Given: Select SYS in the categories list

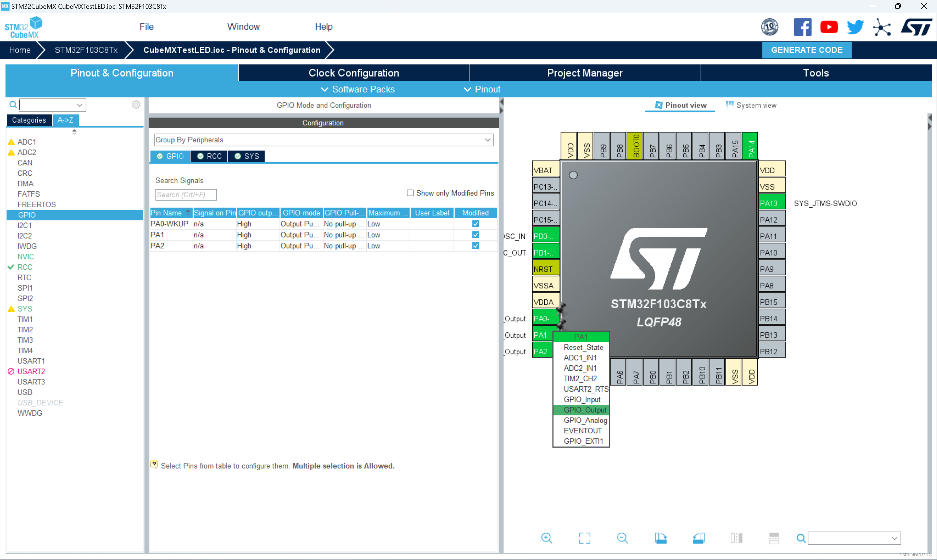Looking at the screenshot, I should coord(25,309).
